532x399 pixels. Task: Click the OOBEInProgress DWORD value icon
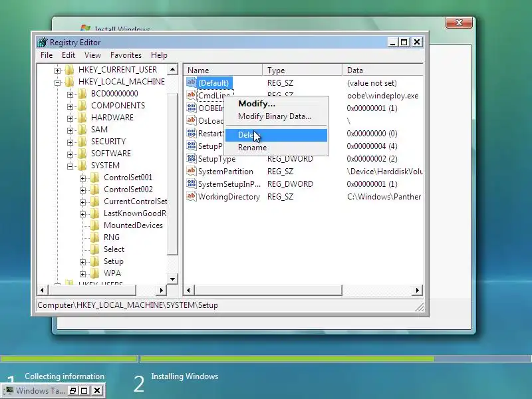[192, 108]
